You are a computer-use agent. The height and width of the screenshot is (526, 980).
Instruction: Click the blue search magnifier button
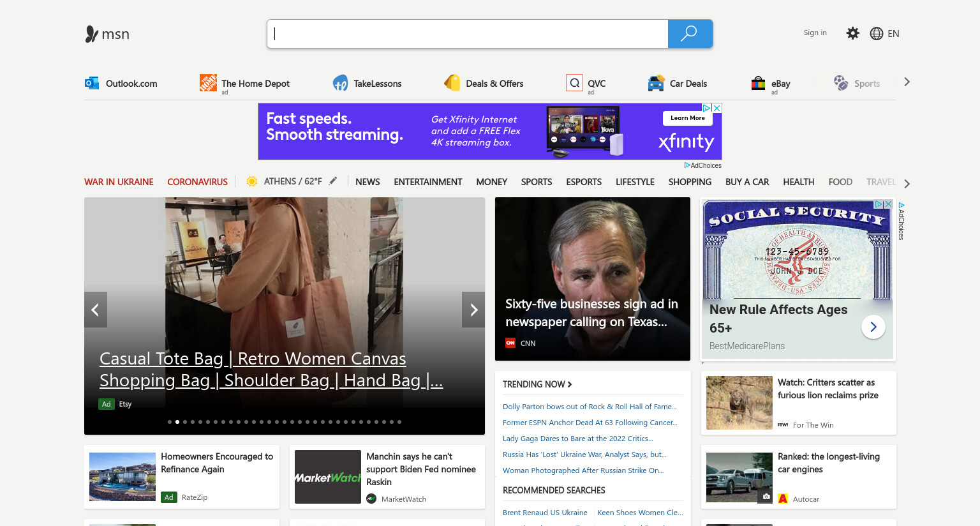pyautogui.click(x=690, y=34)
